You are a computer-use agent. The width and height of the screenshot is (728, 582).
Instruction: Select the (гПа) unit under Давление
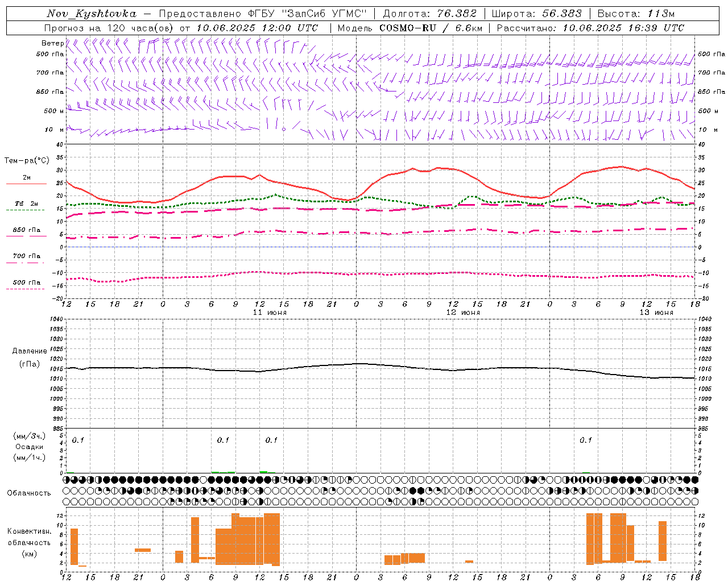click(30, 364)
